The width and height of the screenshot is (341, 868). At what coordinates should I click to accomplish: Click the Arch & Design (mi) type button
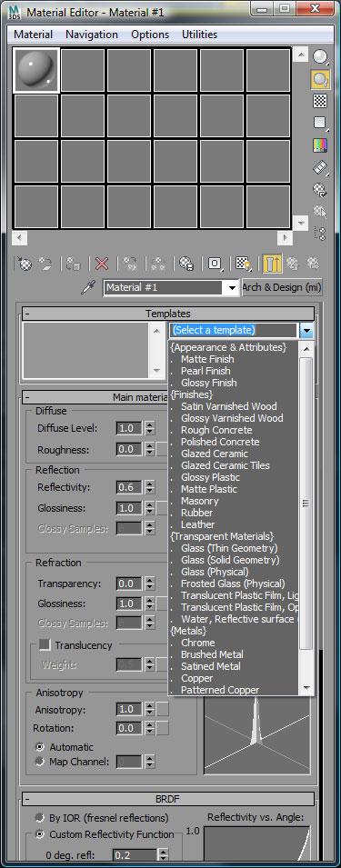[x=282, y=287]
